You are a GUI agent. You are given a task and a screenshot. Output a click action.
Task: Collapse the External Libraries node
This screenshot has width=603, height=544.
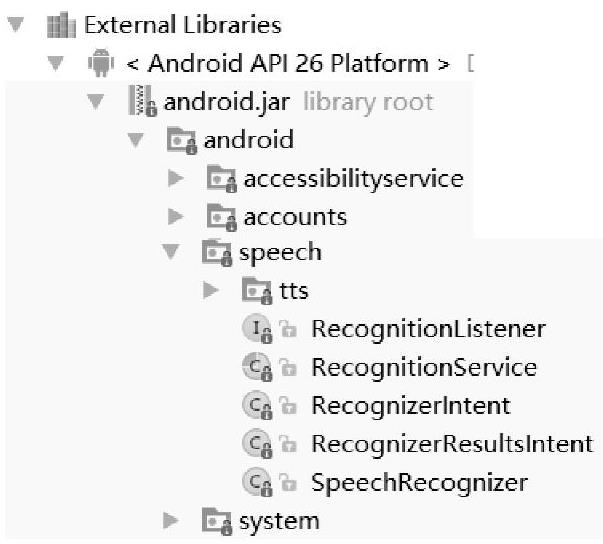coord(15,25)
